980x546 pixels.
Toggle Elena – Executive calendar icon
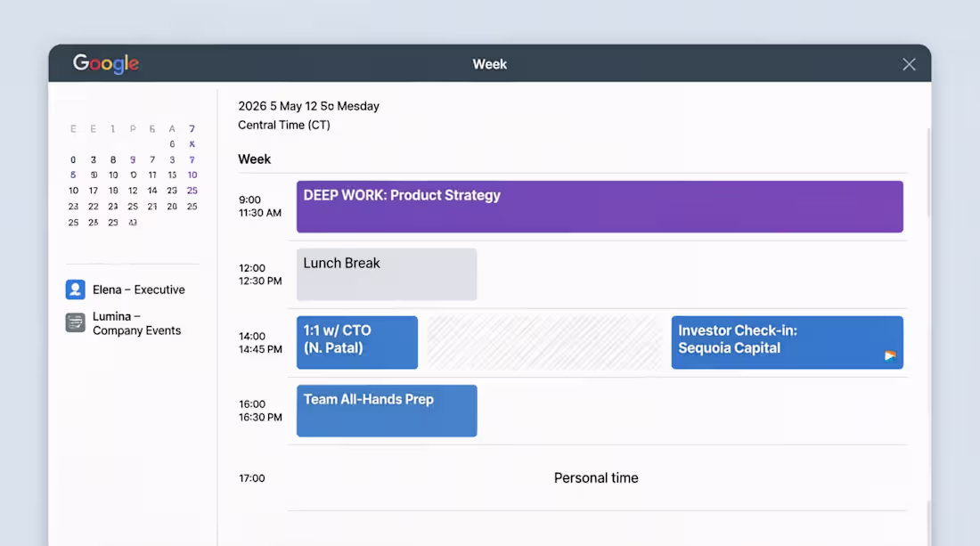click(x=76, y=289)
